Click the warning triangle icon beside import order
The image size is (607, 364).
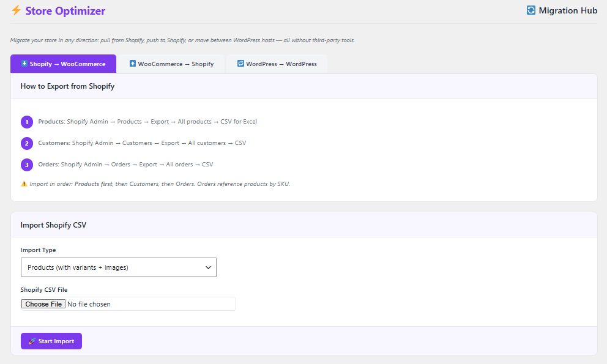pyautogui.click(x=24, y=184)
